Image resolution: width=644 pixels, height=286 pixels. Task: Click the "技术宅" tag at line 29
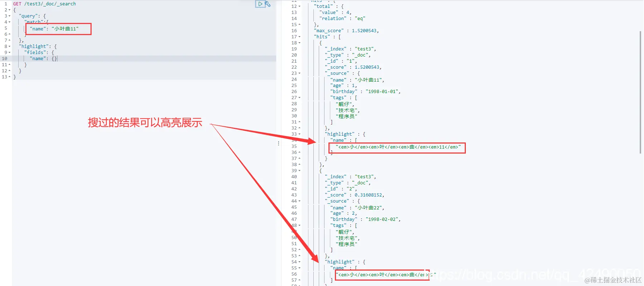(x=347, y=110)
